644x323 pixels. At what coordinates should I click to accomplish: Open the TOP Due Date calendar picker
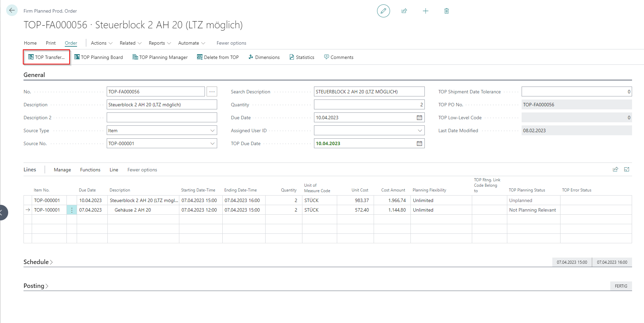[419, 143]
